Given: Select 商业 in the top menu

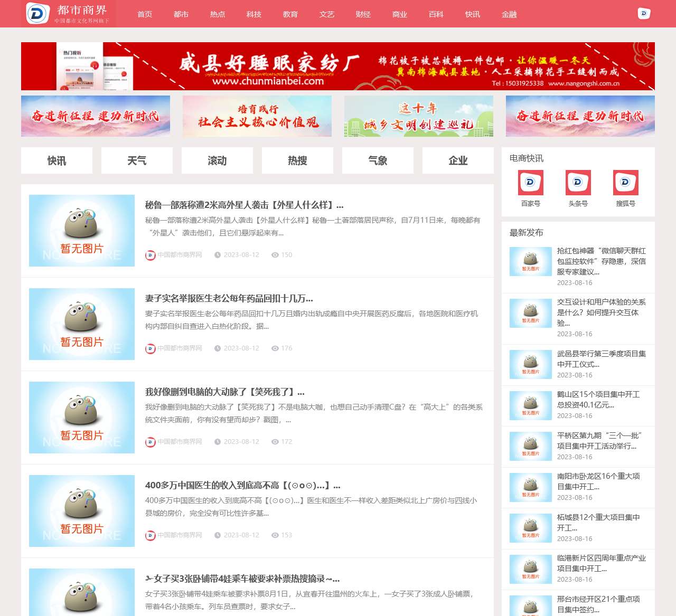Looking at the screenshot, I should (x=400, y=14).
